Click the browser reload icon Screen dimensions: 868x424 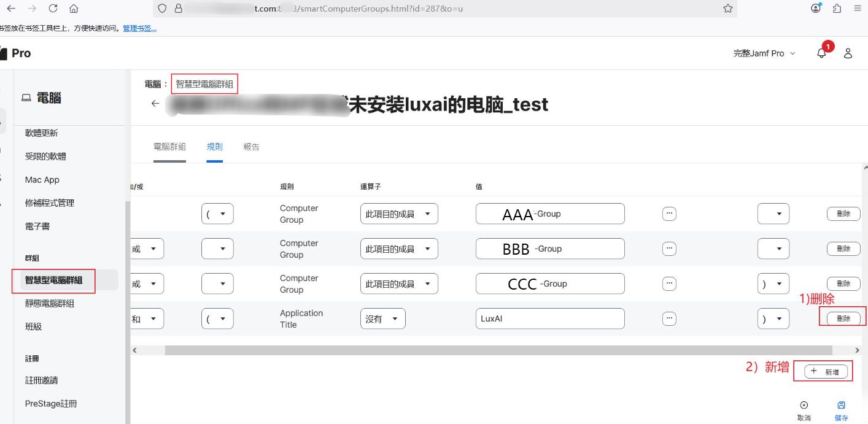(x=53, y=9)
